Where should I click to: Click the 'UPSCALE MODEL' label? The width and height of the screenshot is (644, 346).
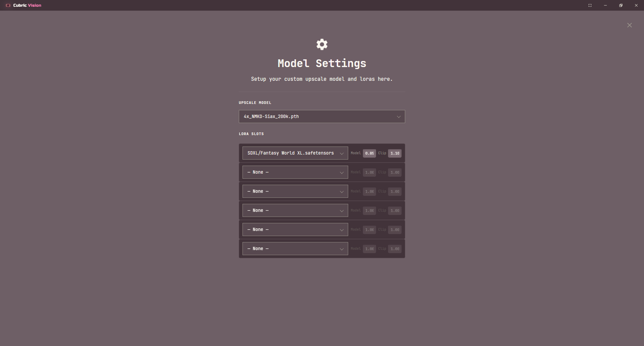[x=255, y=103]
